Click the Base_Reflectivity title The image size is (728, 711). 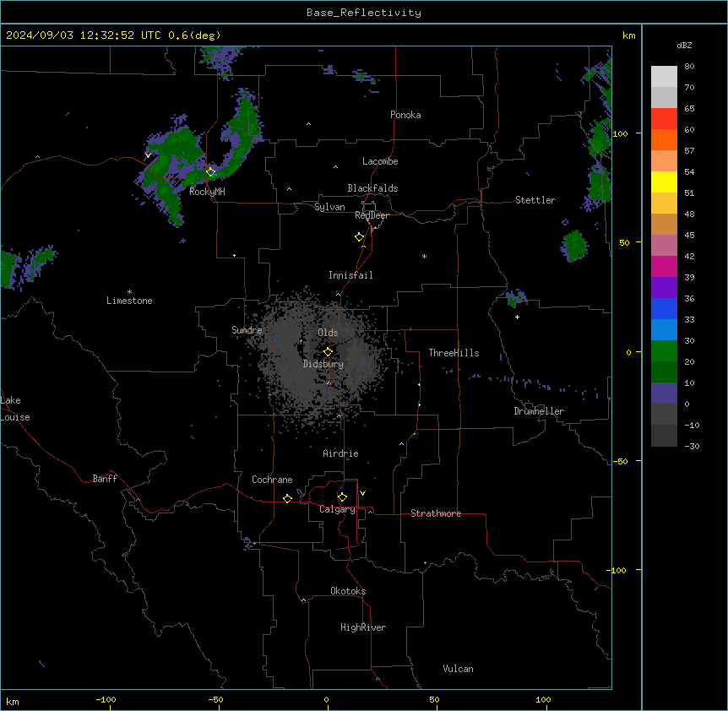pyautogui.click(x=364, y=13)
